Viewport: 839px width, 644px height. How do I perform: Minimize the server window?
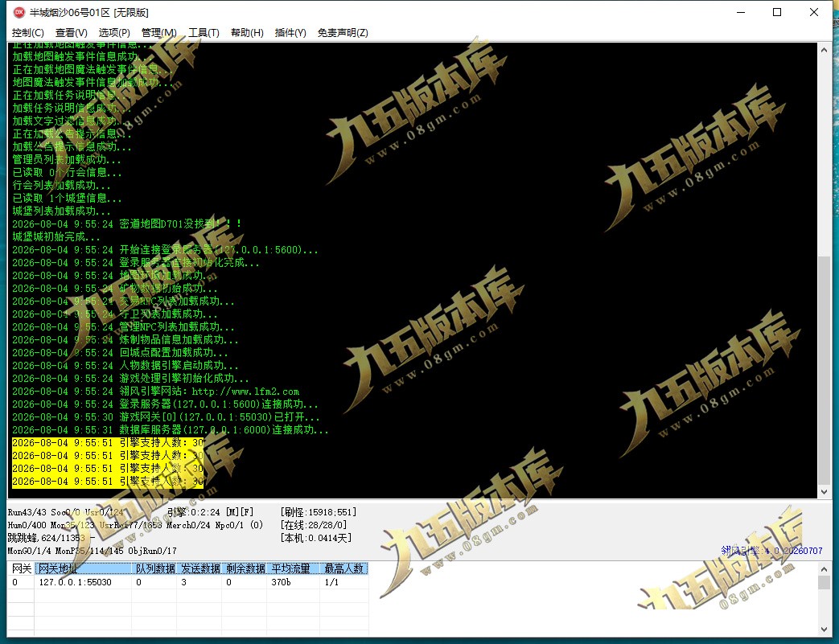point(741,12)
